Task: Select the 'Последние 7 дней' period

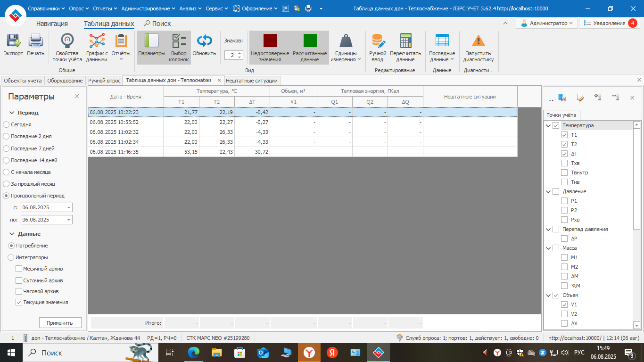Action: point(6,148)
